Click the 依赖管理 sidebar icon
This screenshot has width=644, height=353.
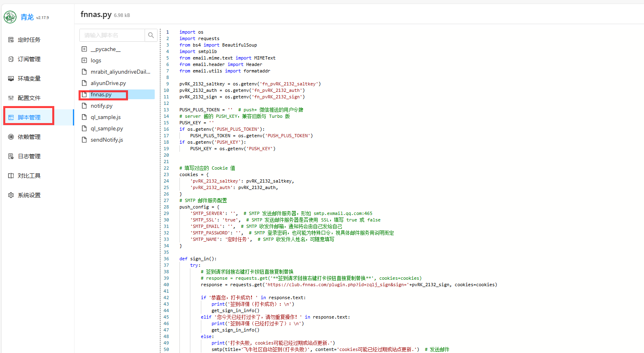pos(11,137)
